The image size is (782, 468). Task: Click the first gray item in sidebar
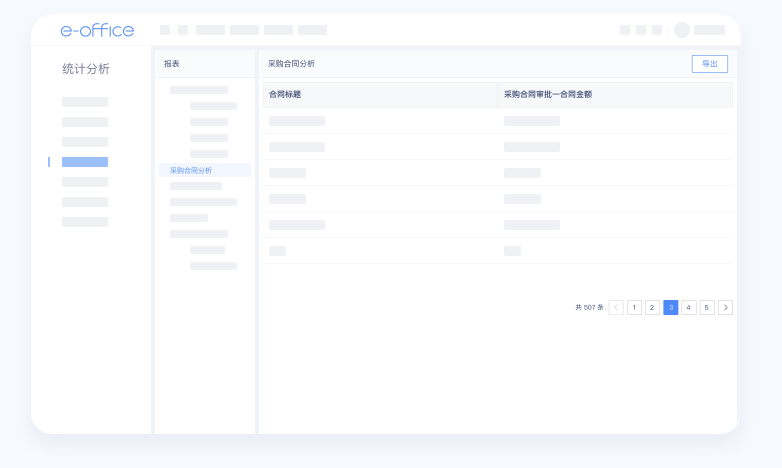[x=85, y=102]
